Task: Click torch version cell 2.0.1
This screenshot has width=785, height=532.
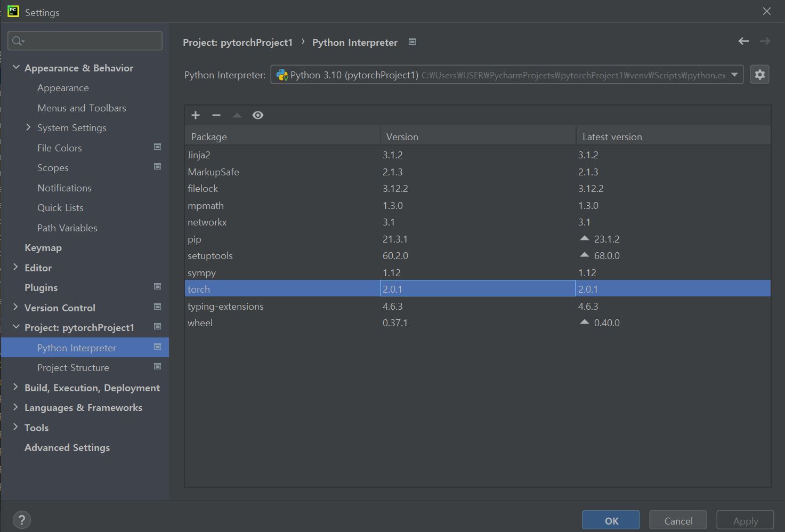Action: tap(478, 288)
